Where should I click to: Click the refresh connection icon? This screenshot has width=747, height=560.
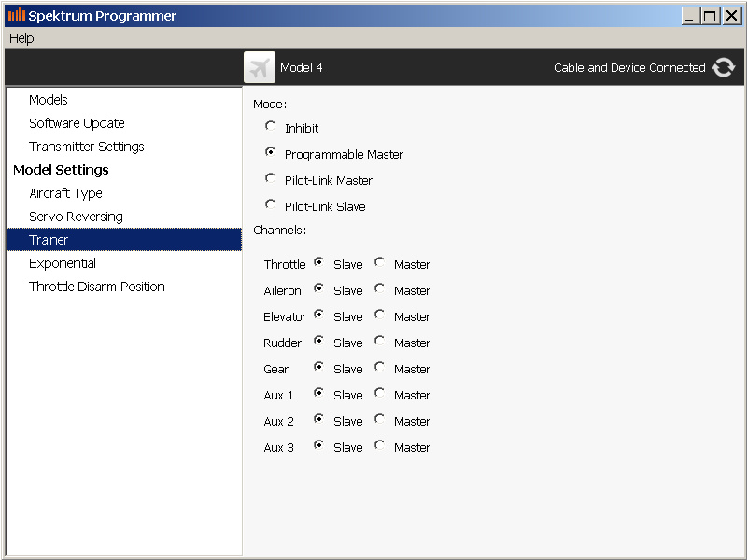tap(723, 67)
